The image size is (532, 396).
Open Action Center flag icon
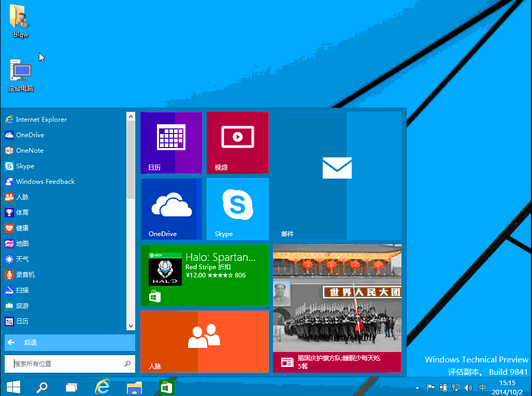[430, 387]
